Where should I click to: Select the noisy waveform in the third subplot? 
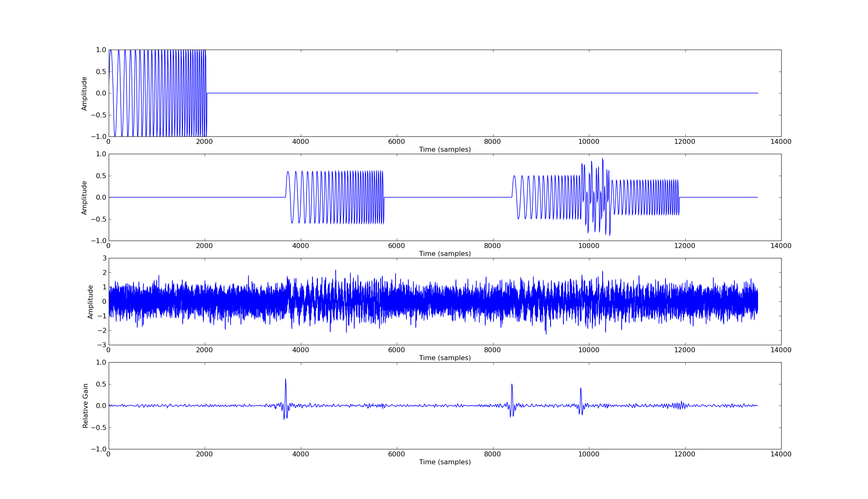[413, 301]
